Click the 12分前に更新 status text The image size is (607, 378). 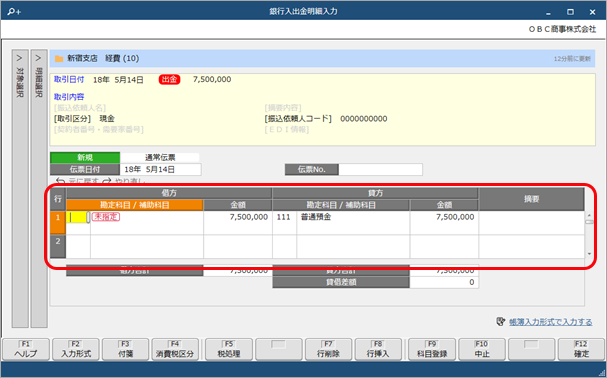tap(572, 59)
